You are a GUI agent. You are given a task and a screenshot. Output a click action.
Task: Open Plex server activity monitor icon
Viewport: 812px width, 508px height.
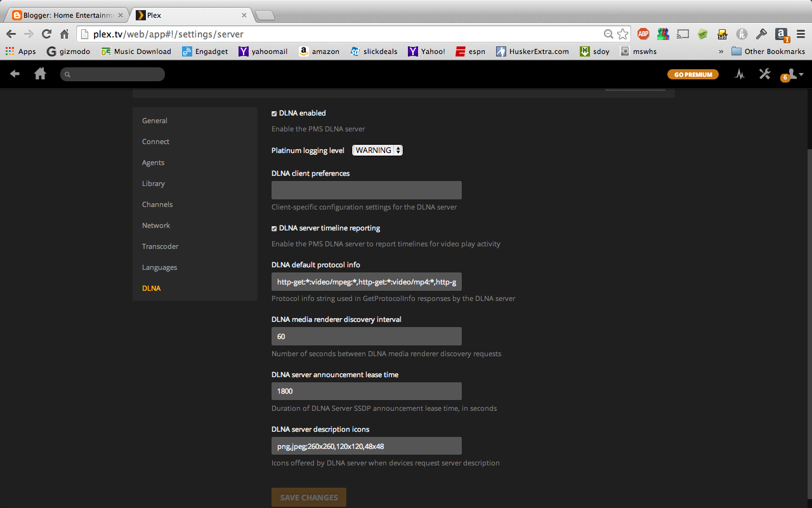point(739,74)
